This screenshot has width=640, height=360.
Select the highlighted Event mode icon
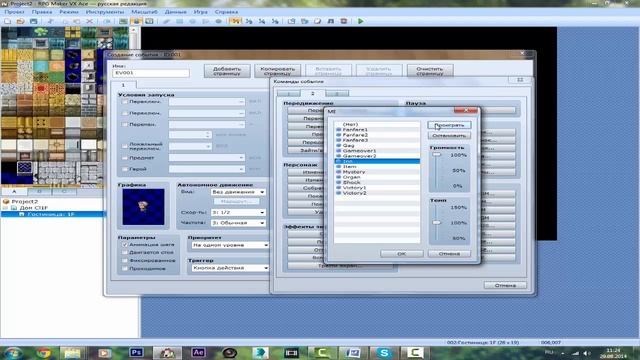click(136, 21)
